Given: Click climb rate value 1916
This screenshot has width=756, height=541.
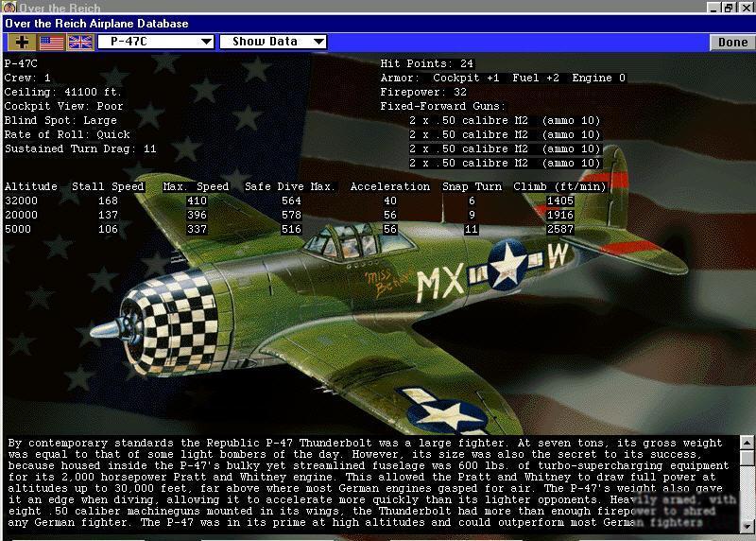Looking at the screenshot, I should (560, 215).
